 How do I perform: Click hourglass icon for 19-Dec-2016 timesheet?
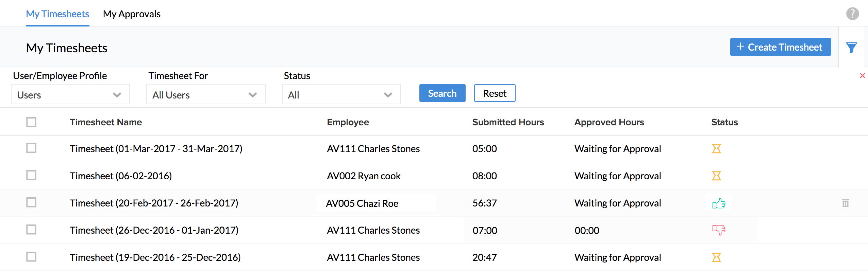tap(716, 257)
